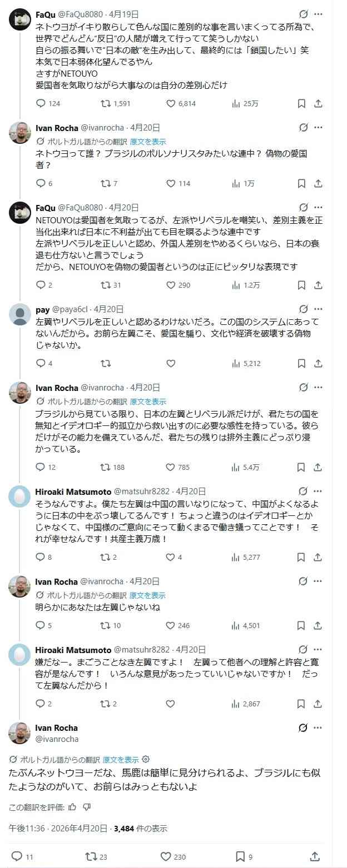Like the main Ivan Rocha post with 230 likes
This screenshot has height=868, width=347.
click(166, 856)
